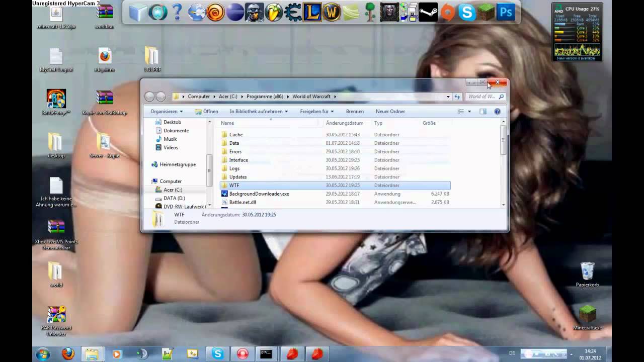Sort by Name column header
Viewport: 644px width, 362px height.
[270, 123]
